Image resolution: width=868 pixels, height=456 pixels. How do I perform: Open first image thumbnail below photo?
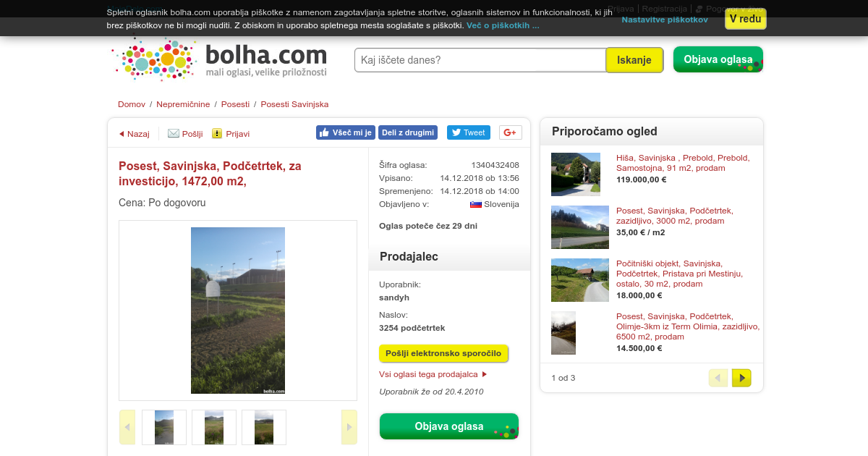[164, 427]
